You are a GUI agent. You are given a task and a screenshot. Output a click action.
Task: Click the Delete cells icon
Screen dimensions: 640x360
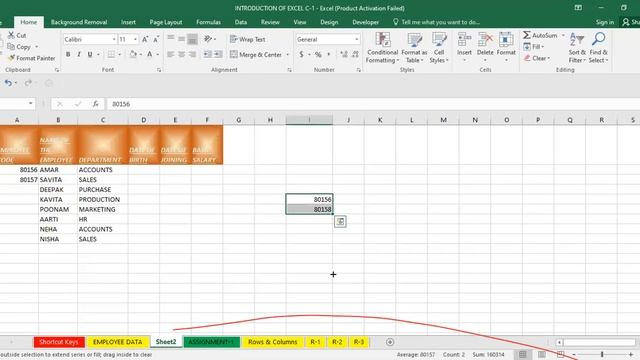click(x=485, y=40)
